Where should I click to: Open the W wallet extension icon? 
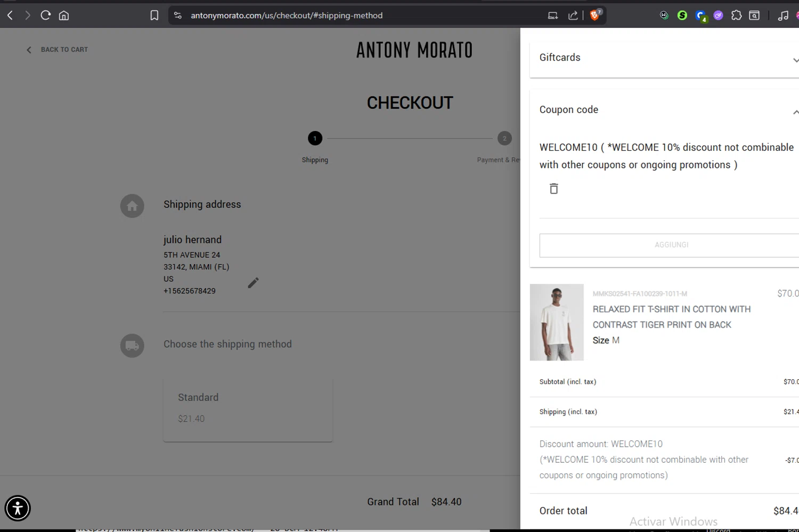tap(664, 15)
